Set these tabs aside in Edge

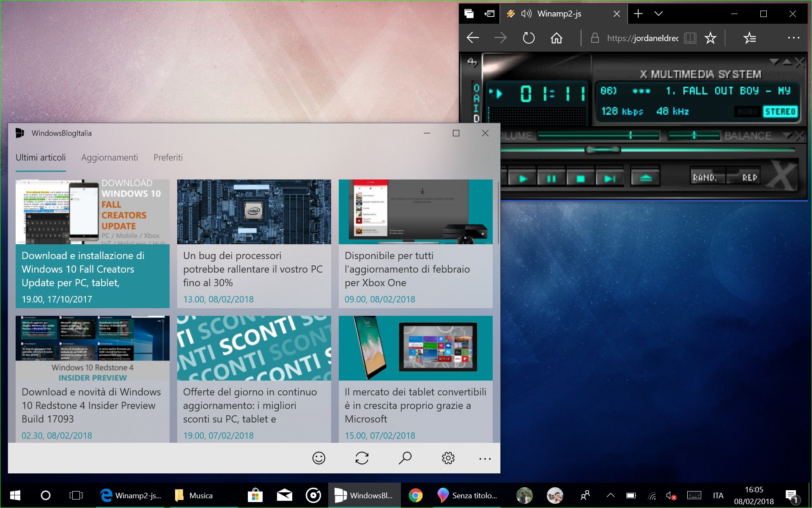point(489,14)
